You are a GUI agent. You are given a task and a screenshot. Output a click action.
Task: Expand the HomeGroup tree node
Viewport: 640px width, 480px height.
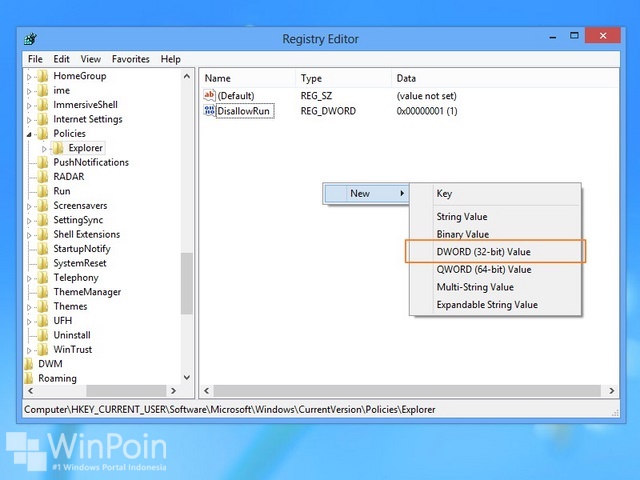[x=29, y=77]
